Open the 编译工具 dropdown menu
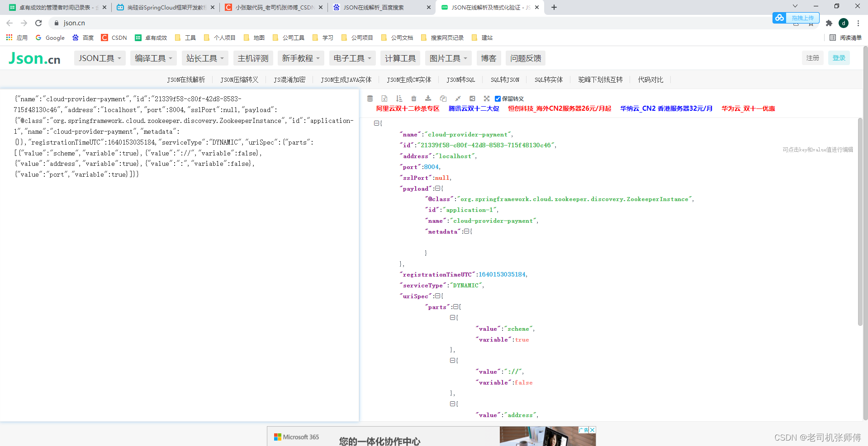Viewport: 868px width, 446px height. 154,58
